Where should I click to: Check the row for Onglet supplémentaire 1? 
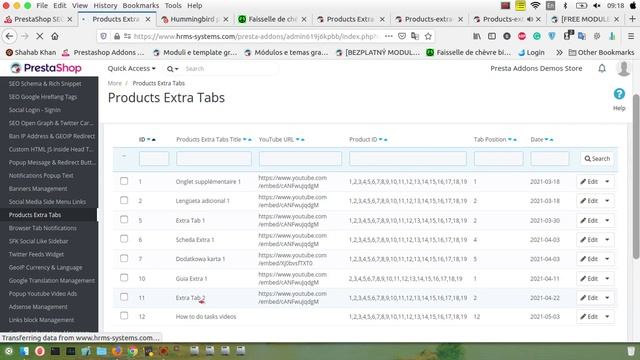(x=124, y=181)
